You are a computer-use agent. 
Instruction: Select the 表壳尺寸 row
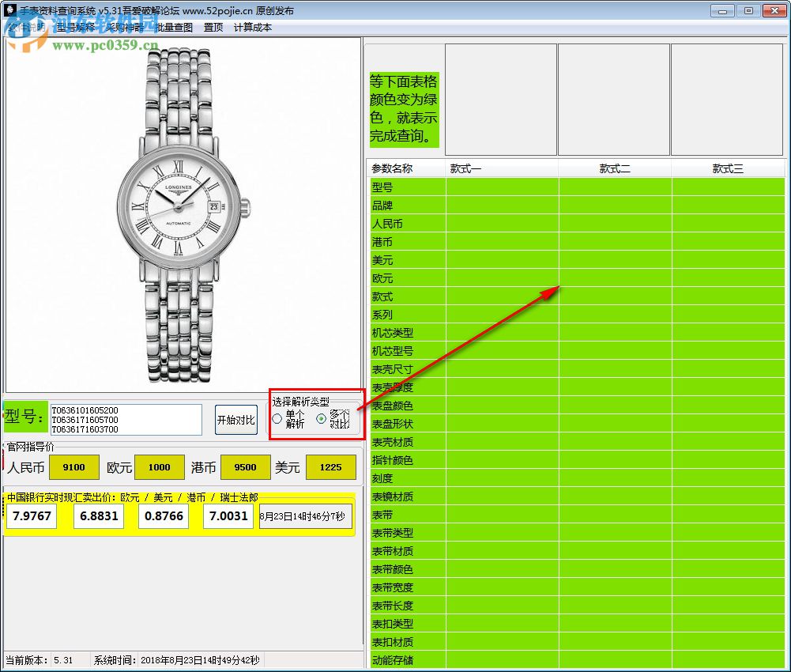click(x=578, y=369)
